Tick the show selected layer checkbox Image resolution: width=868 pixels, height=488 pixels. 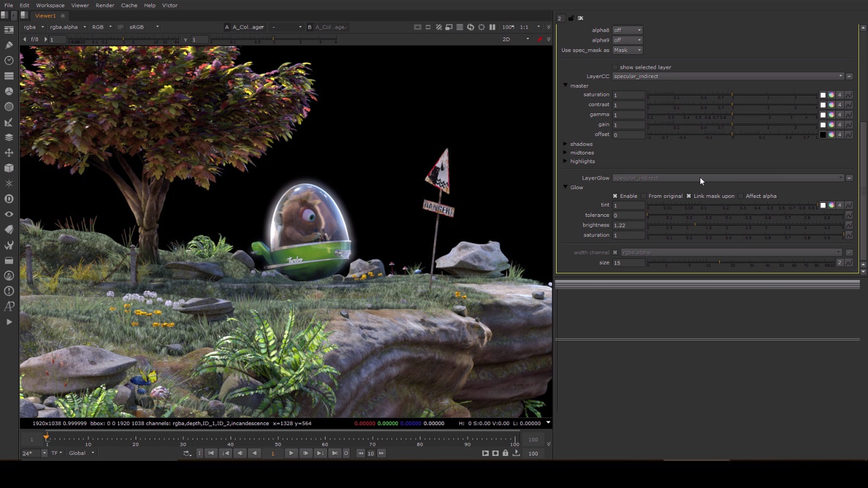pyautogui.click(x=615, y=67)
